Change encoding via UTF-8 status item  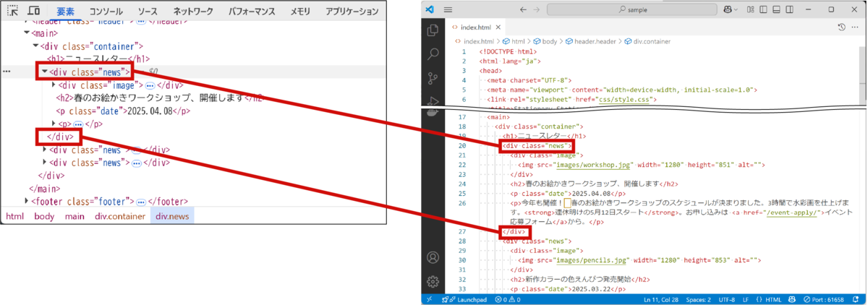(x=728, y=299)
